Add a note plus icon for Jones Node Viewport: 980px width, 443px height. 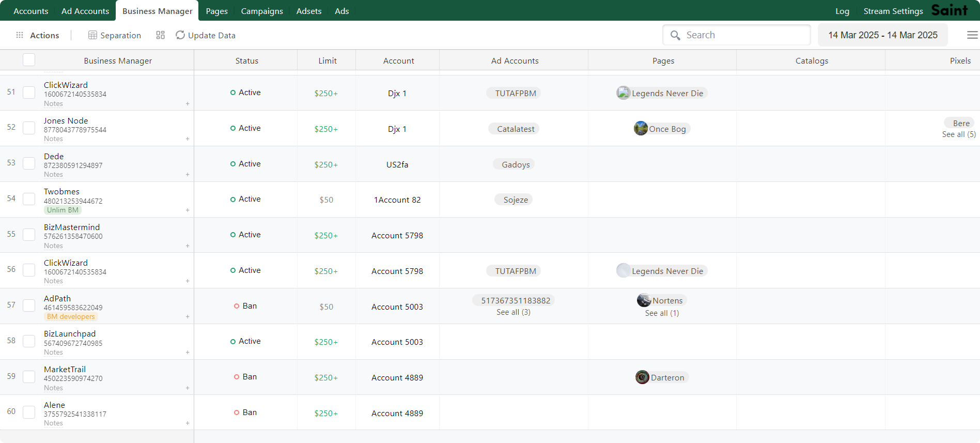point(188,139)
